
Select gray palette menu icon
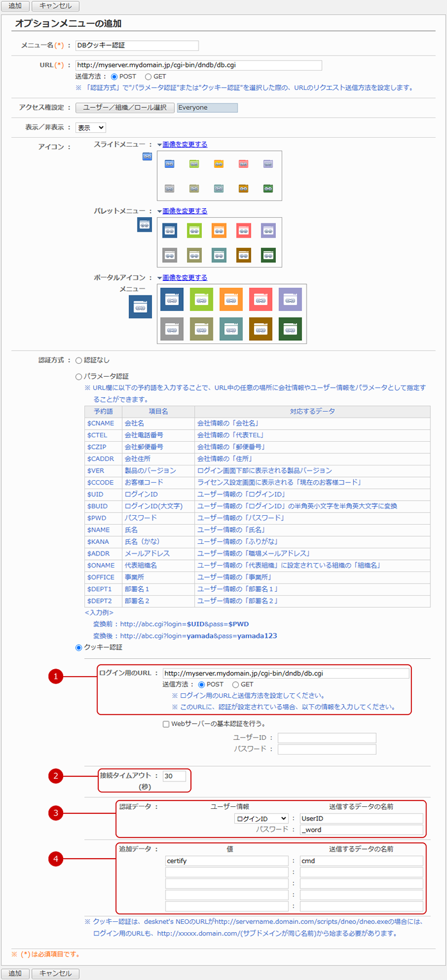tap(169, 255)
